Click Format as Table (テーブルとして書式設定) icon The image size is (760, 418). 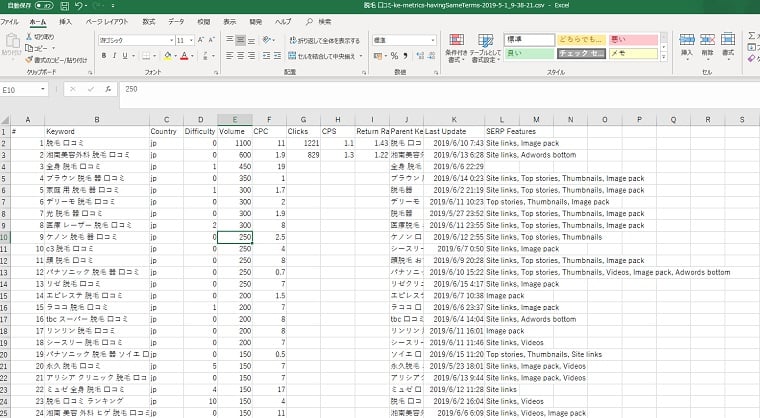[487, 46]
